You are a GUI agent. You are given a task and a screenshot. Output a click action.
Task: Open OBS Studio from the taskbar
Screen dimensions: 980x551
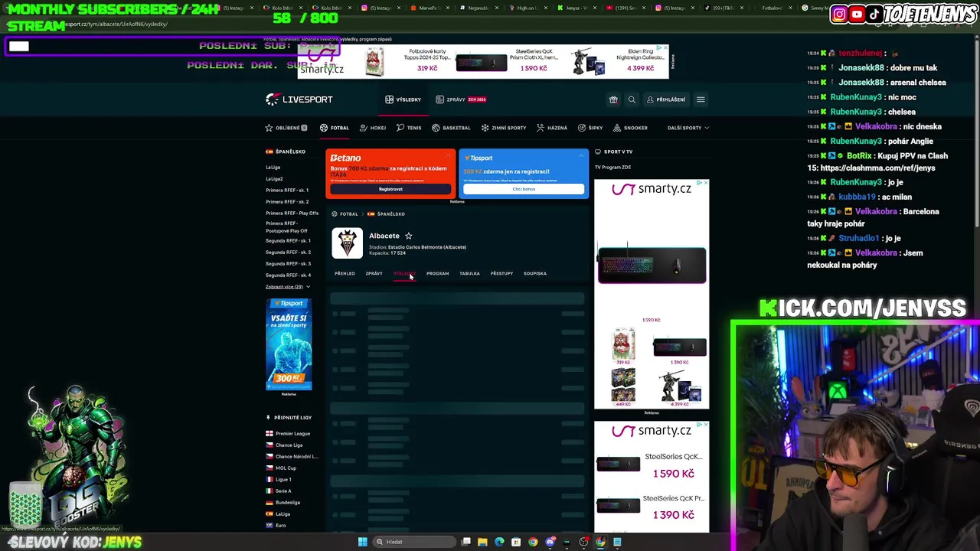coord(583,542)
